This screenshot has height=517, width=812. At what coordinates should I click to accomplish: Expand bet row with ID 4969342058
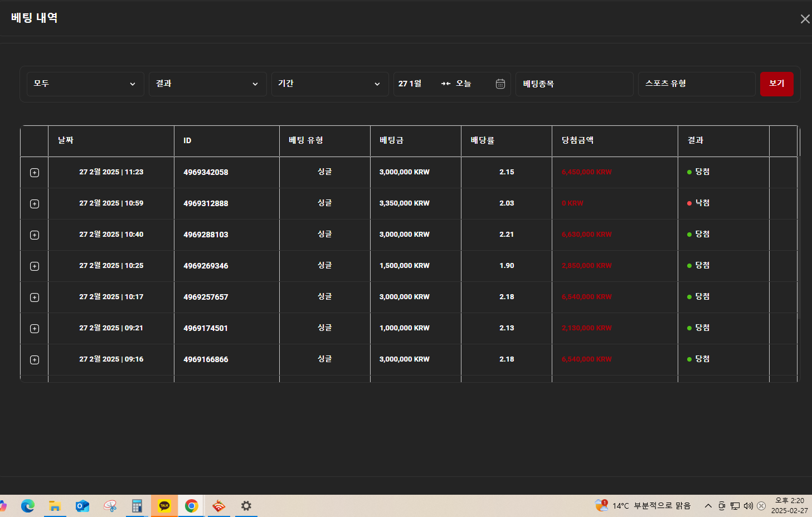[x=35, y=173]
